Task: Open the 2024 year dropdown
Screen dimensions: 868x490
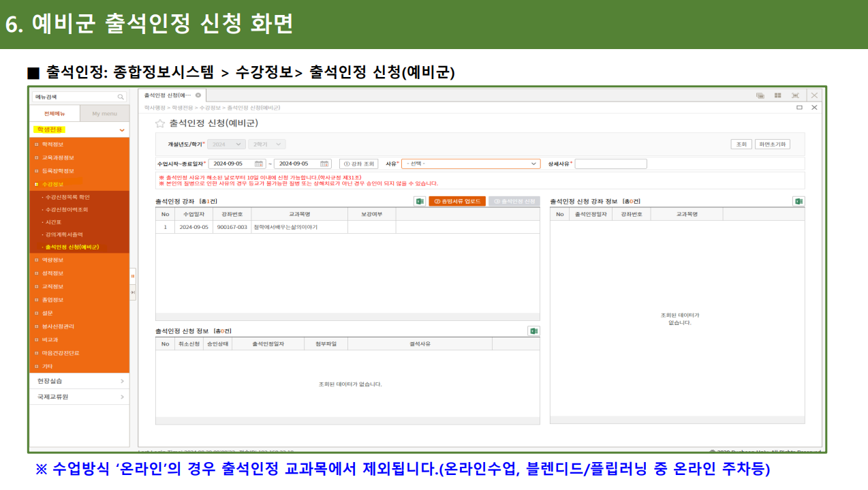Action: point(227,144)
